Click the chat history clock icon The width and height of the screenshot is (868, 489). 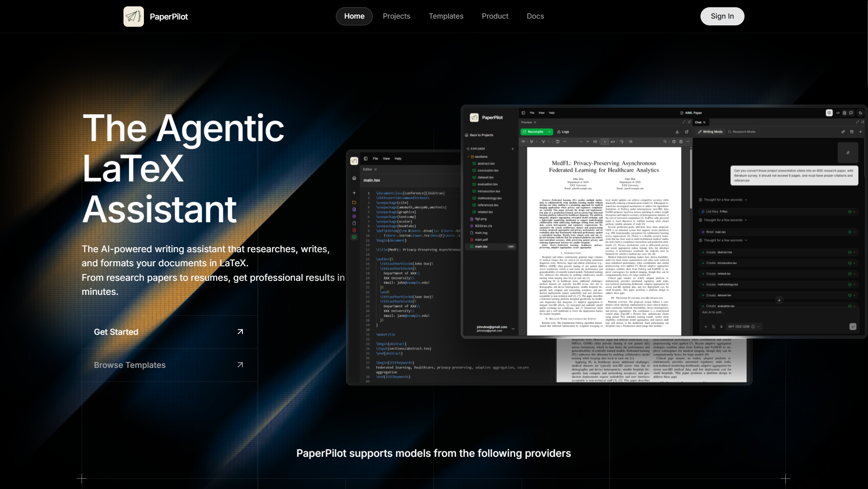pyautogui.click(x=852, y=132)
